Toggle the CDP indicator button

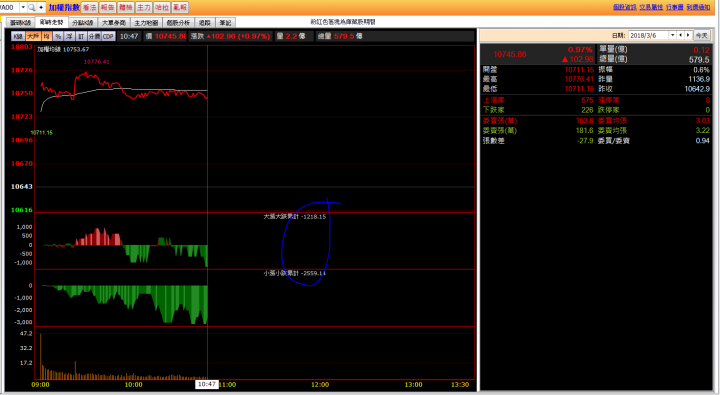tap(108, 36)
